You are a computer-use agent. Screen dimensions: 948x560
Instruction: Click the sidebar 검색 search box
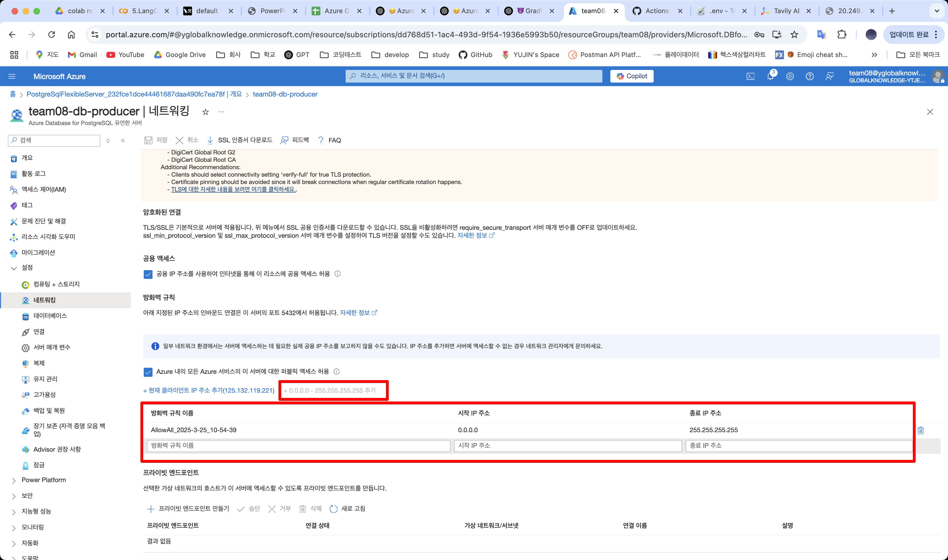(x=54, y=140)
